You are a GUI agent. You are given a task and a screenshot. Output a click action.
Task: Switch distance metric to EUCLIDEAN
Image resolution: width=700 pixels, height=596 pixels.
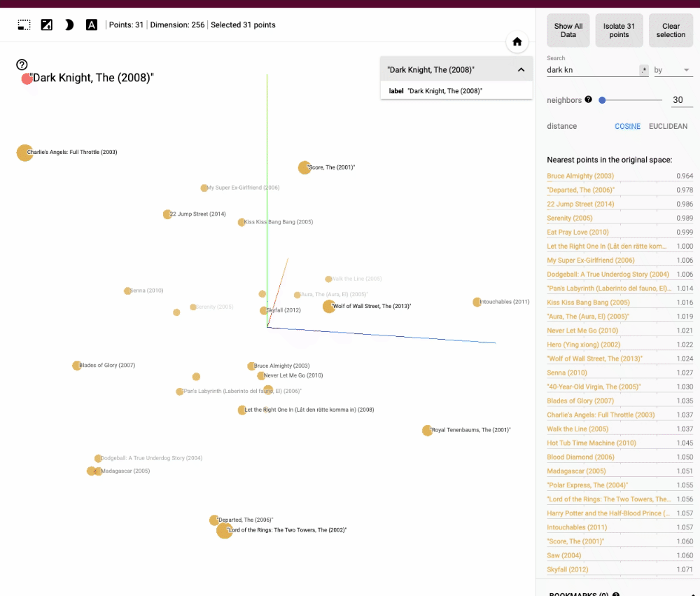(x=668, y=127)
